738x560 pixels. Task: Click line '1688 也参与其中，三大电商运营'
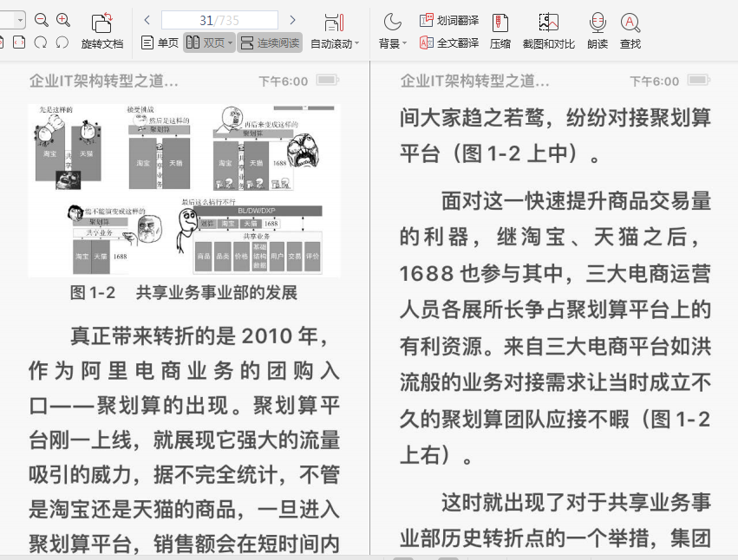[x=555, y=273]
